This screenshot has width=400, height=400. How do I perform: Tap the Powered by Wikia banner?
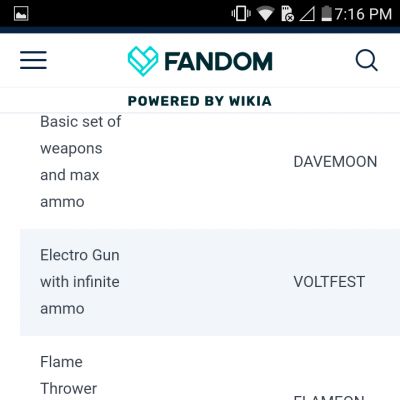200,101
